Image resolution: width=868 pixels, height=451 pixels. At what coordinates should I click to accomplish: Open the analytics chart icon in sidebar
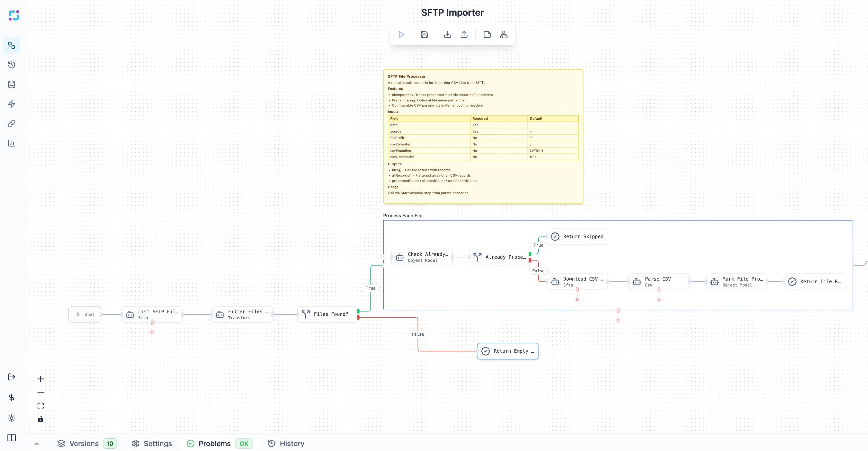[12, 143]
